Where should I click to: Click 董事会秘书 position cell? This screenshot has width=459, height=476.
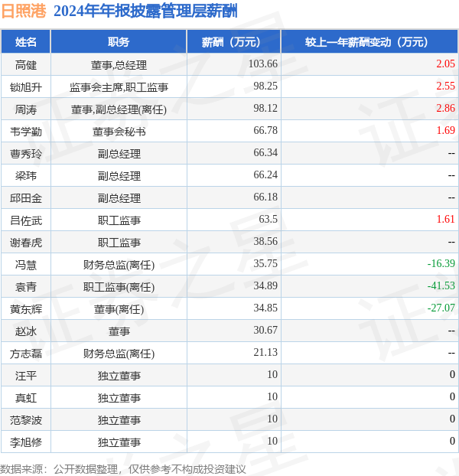tap(119, 132)
